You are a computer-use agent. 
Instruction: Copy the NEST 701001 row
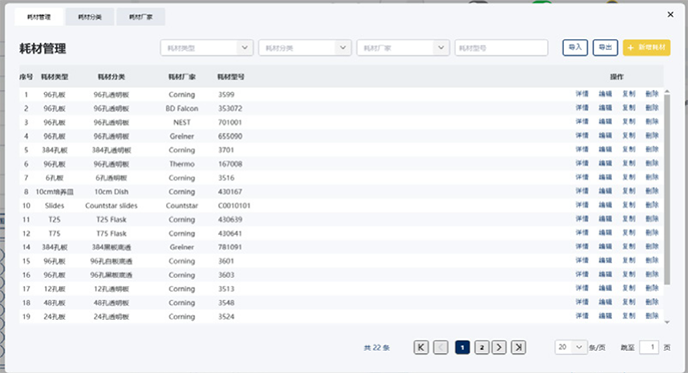click(x=629, y=122)
